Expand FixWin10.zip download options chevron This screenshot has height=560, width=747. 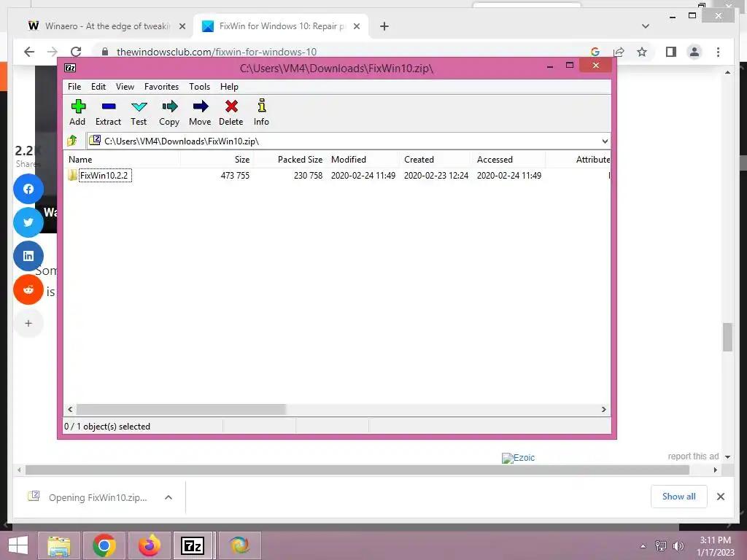[169, 497]
